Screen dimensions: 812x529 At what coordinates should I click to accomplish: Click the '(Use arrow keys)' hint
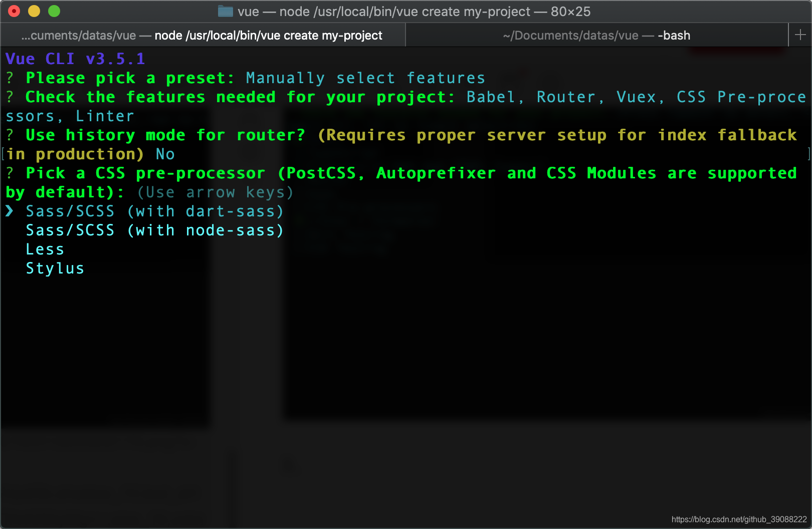[x=215, y=192]
